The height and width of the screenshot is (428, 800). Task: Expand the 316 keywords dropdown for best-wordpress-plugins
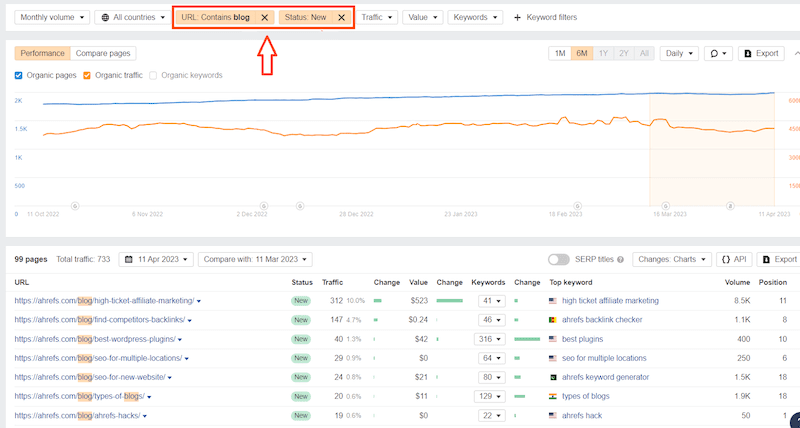(x=492, y=339)
